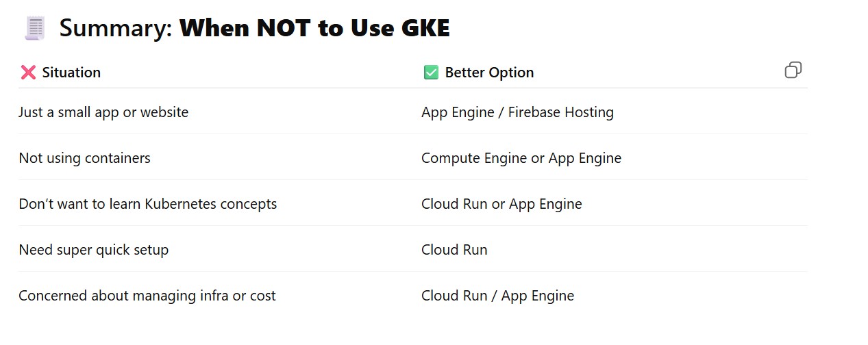The width and height of the screenshot is (868, 345).
Task: Select the Situation column header
Action: [x=71, y=73]
